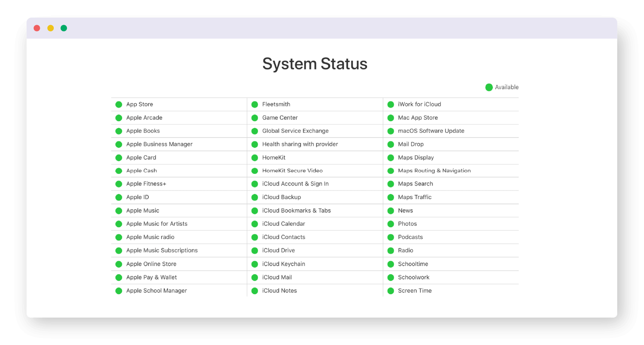
Task: Click the Available legend label
Action: click(x=507, y=87)
